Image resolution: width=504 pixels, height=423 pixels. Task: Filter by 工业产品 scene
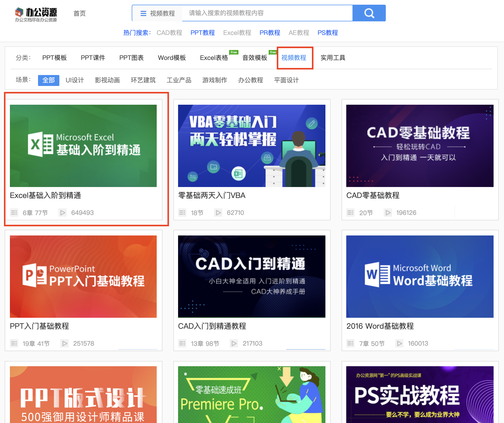179,80
